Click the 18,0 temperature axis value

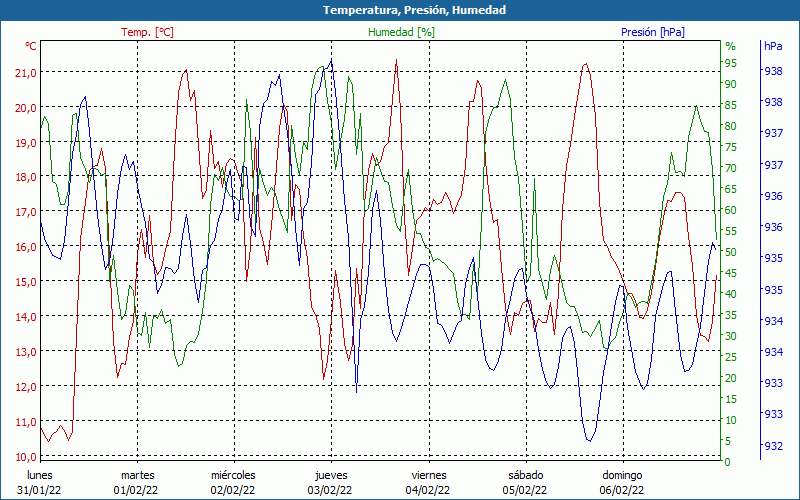click(x=26, y=177)
